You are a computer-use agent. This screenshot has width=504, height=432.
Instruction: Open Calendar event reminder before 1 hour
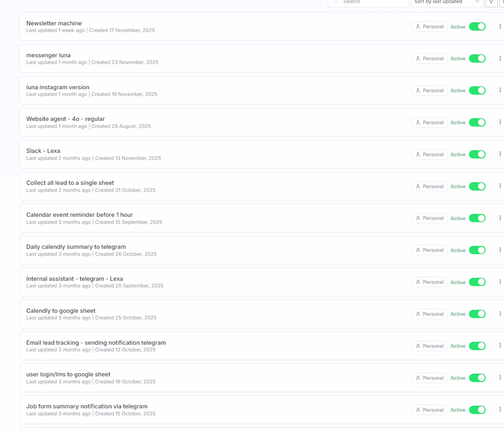(79, 215)
